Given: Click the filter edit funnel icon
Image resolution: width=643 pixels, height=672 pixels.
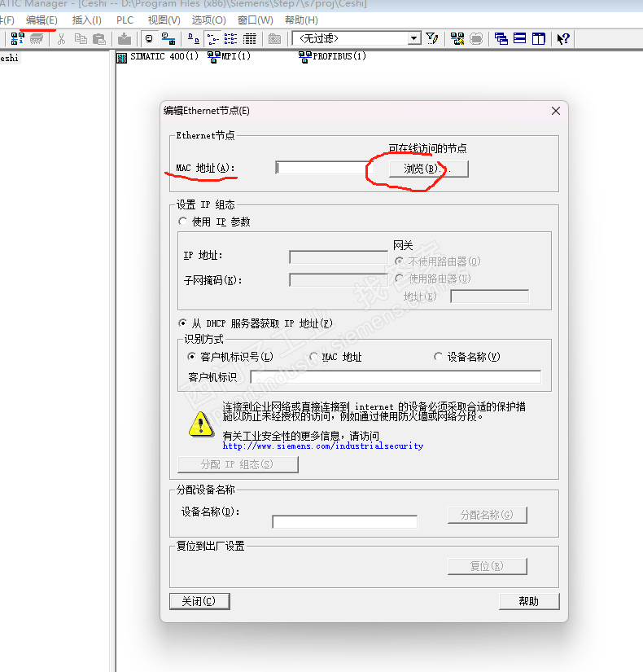Looking at the screenshot, I should click(x=432, y=38).
